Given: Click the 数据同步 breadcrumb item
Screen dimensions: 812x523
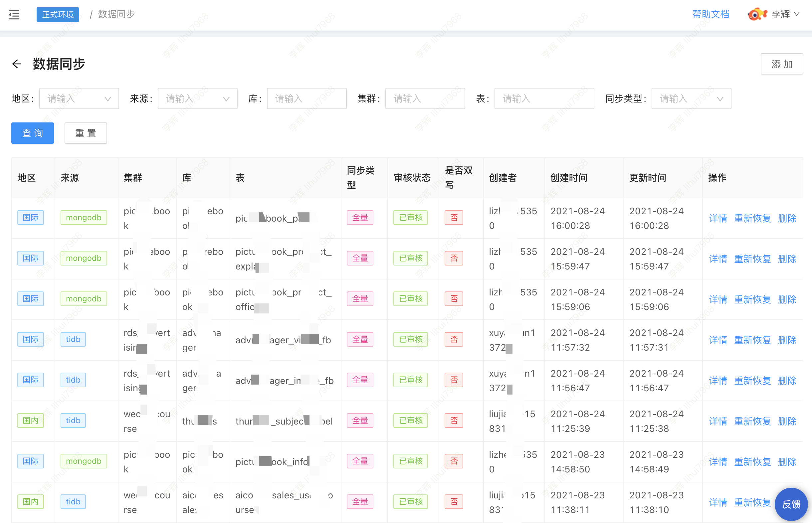Looking at the screenshot, I should click(116, 14).
